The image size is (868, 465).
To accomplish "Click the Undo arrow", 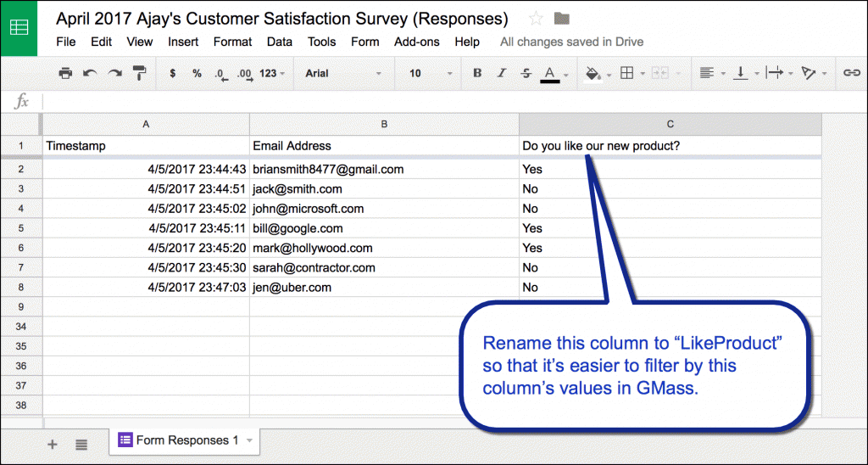I will (x=90, y=74).
